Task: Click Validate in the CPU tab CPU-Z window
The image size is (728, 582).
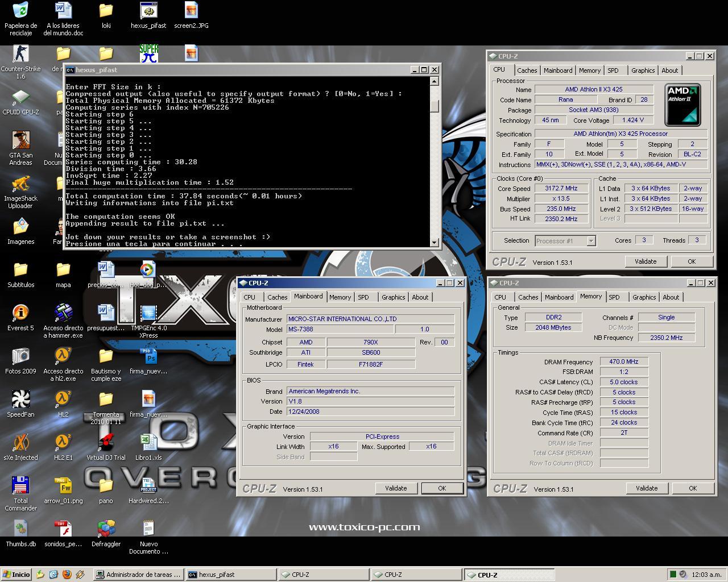Action: 646,261
